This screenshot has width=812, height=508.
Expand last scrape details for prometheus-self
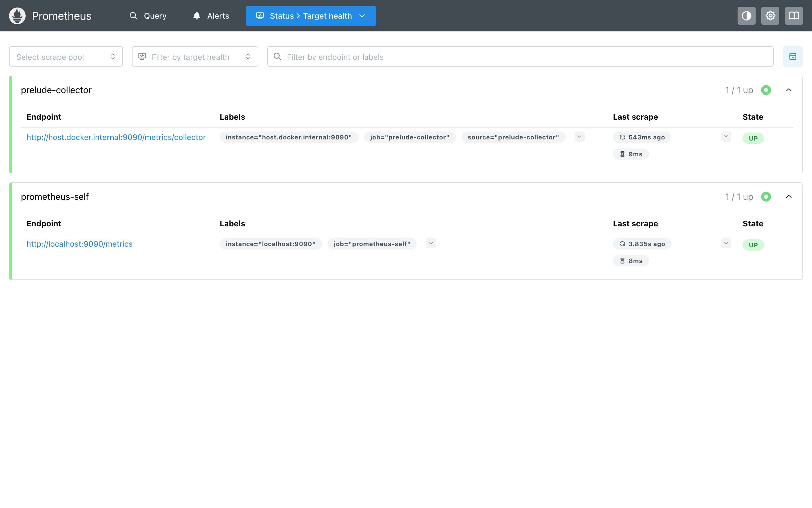pyautogui.click(x=726, y=243)
